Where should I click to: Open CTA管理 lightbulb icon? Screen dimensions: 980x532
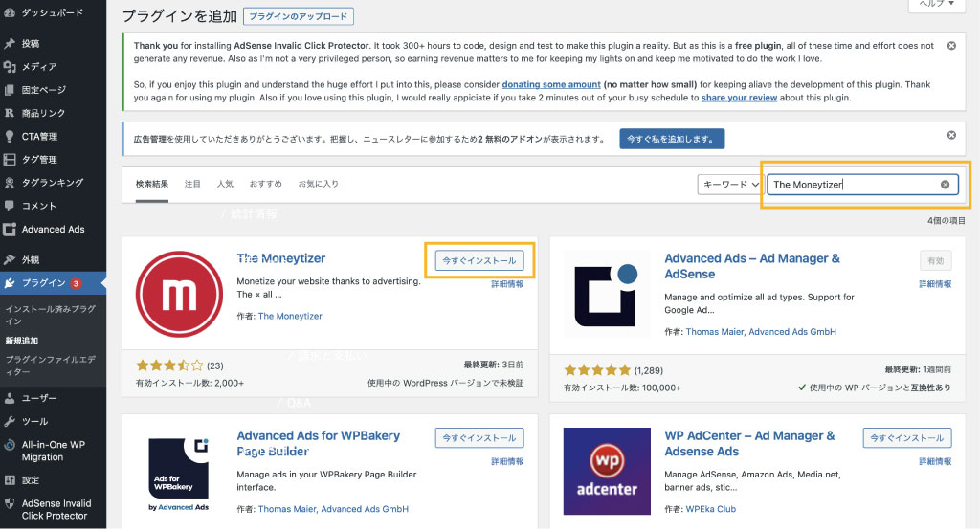(10, 136)
